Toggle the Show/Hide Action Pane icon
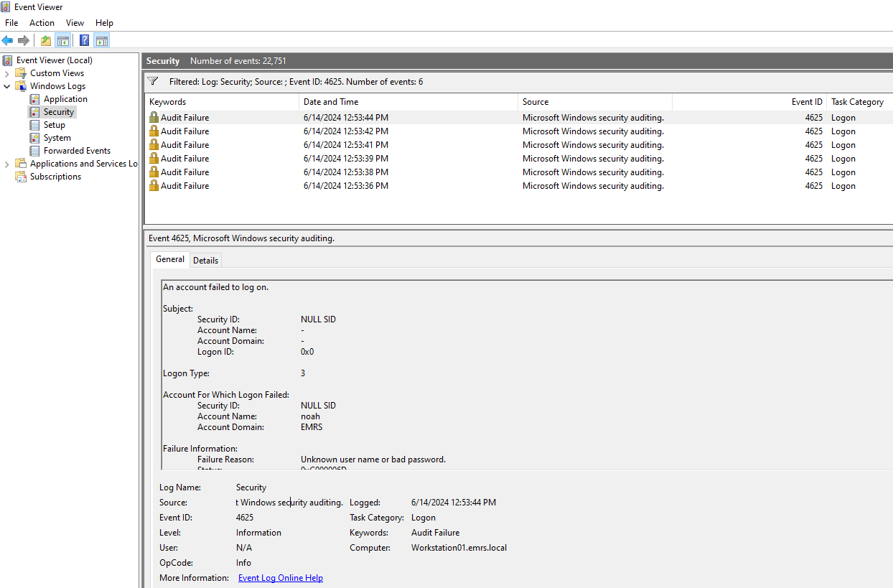Screen dimensions: 893x588 102,40
